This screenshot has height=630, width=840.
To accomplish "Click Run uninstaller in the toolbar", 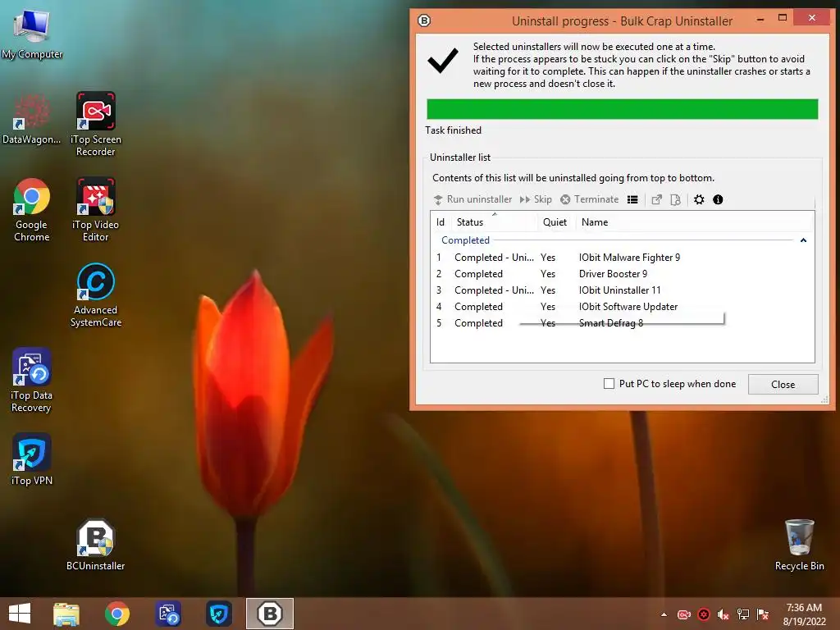I will 472,199.
